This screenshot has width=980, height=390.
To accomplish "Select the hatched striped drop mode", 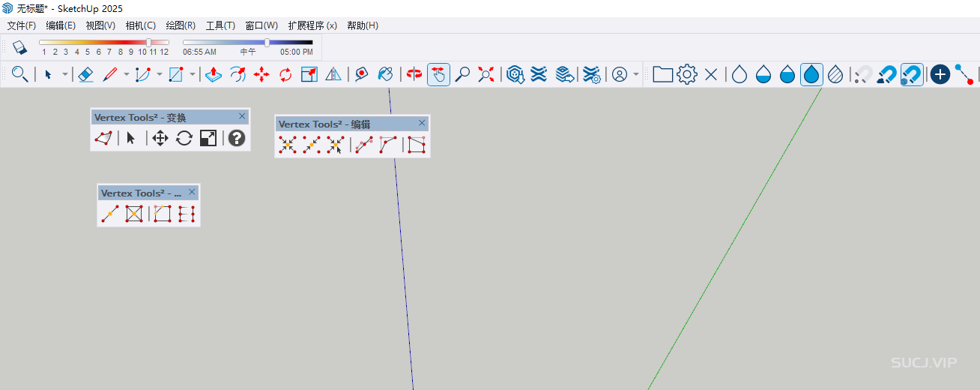I will click(835, 74).
